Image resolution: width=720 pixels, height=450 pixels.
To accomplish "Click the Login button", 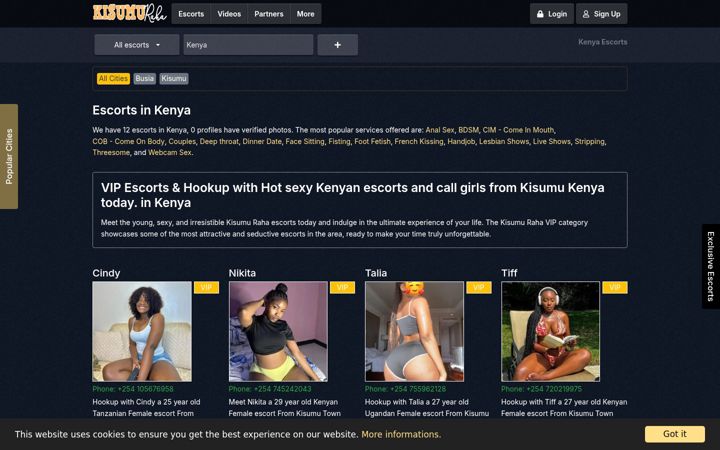I will pyautogui.click(x=551, y=14).
